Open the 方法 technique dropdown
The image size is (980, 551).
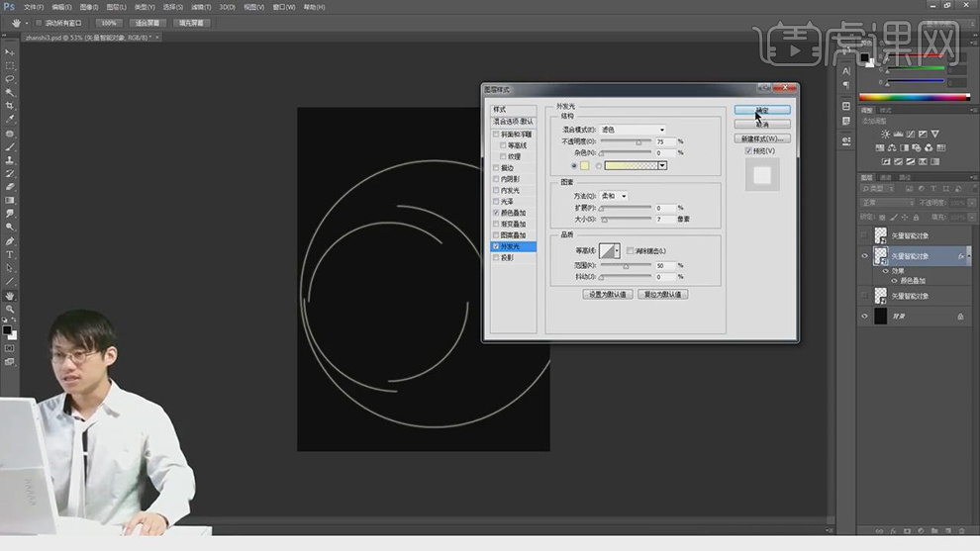click(615, 196)
